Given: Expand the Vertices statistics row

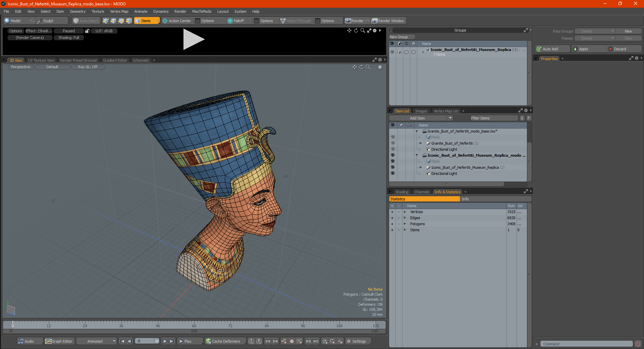Looking at the screenshot, I should (405, 212).
